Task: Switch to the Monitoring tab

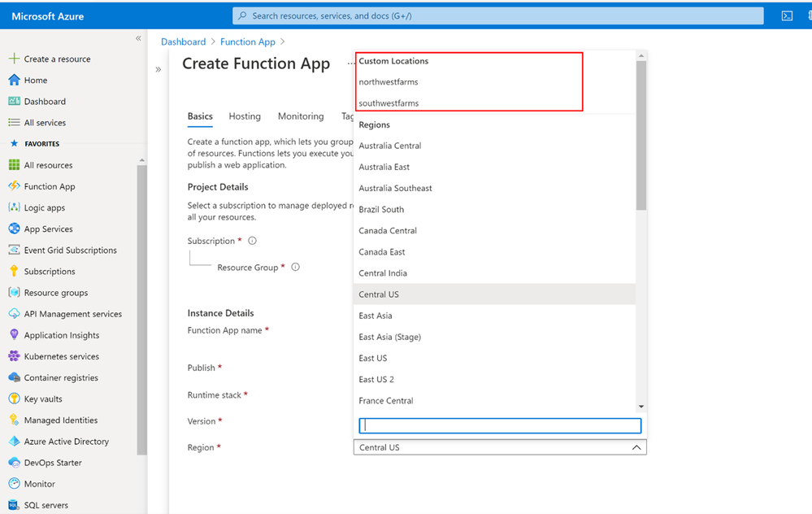Action: coord(301,116)
